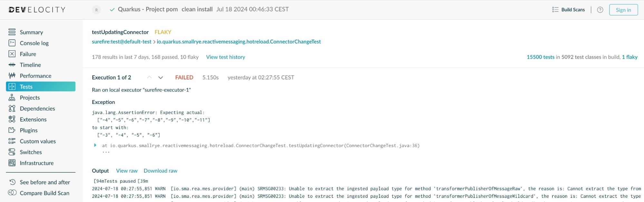Click the Build Scans list button
This screenshot has height=202, width=644.
coord(569,10)
